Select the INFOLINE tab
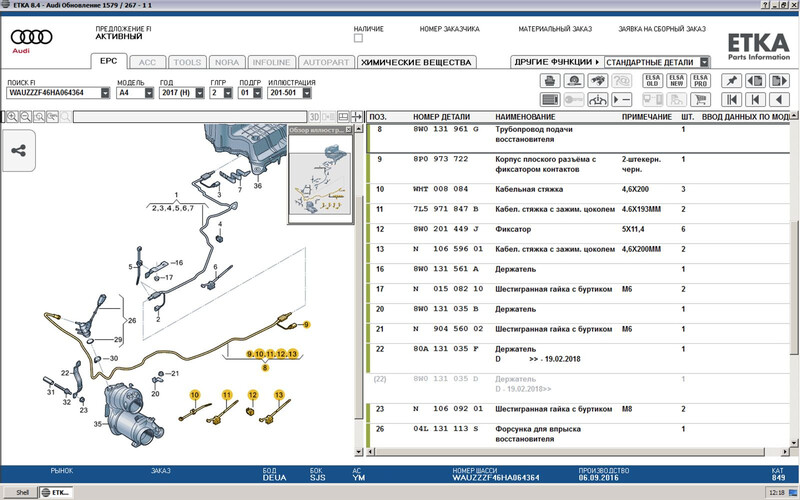The width and height of the screenshot is (800, 500). tap(271, 62)
